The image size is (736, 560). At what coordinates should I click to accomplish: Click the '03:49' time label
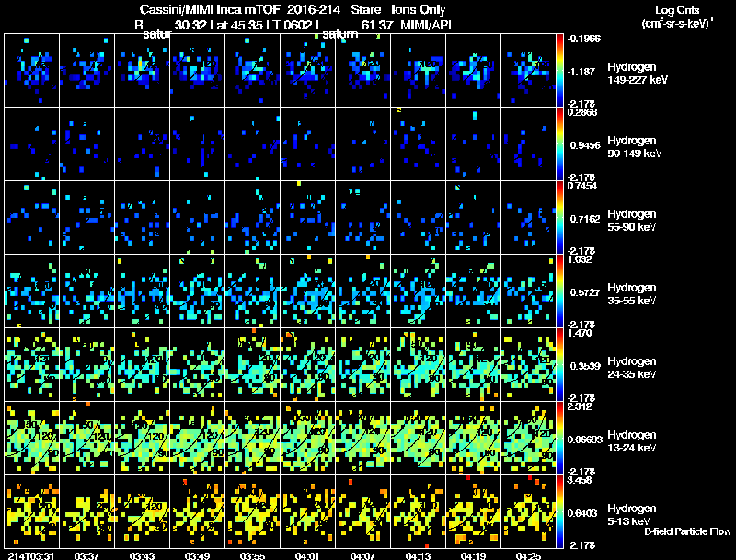[x=197, y=555]
